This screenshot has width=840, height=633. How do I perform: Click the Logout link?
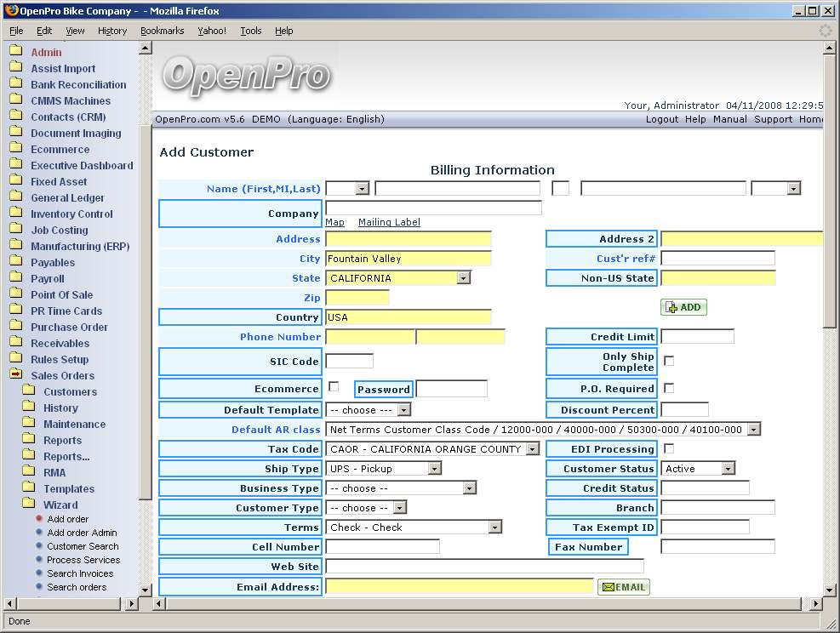click(x=661, y=119)
